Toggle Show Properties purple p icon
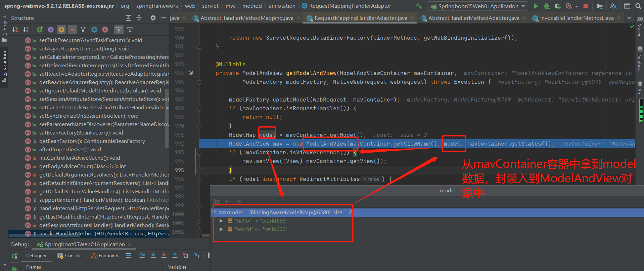 (x=50, y=30)
